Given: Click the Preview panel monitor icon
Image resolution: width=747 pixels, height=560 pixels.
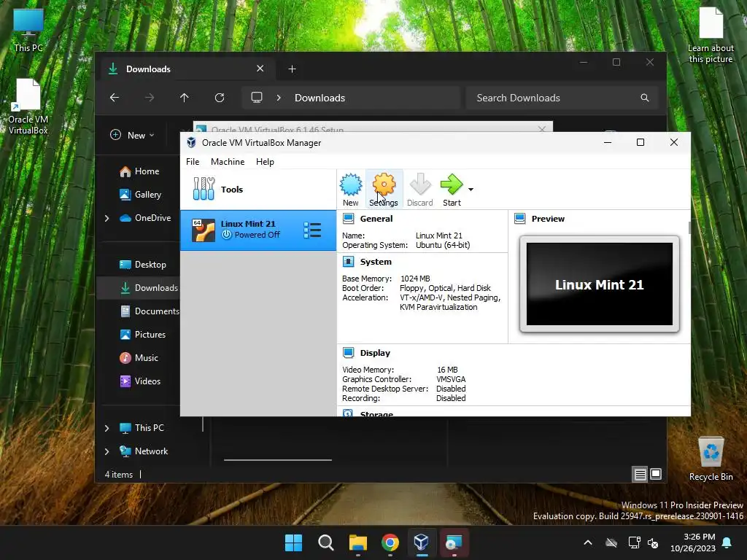Looking at the screenshot, I should click(x=519, y=219).
